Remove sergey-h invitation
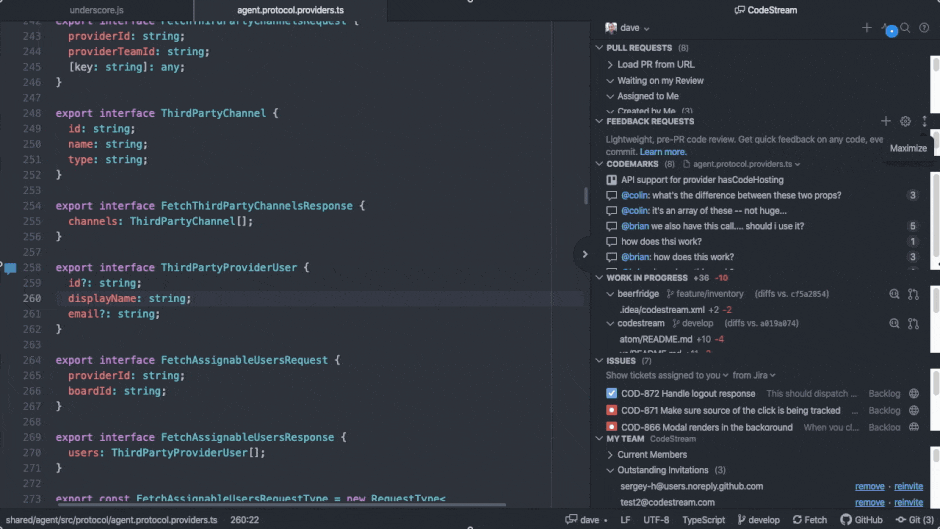Image resolution: width=940 pixels, height=529 pixels. (x=869, y=486)
